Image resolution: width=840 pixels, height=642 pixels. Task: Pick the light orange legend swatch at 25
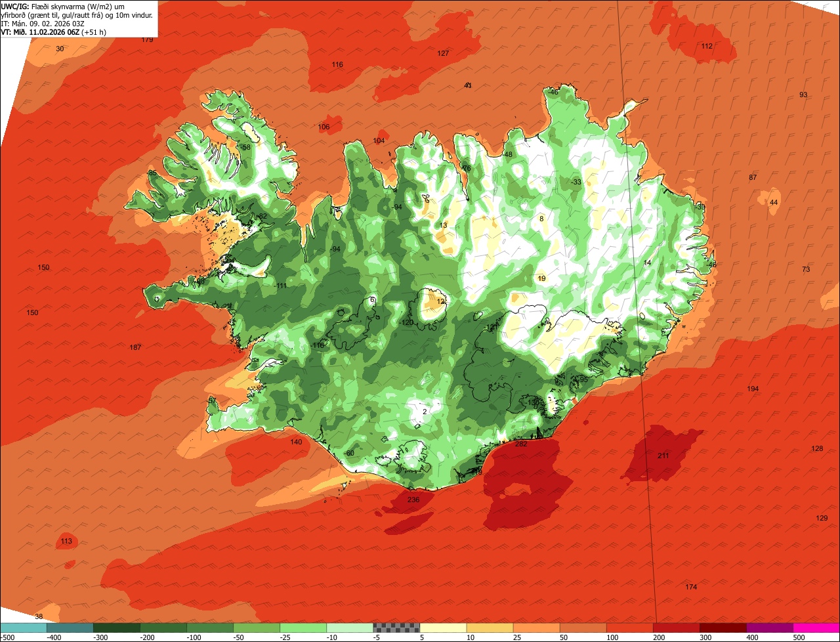coord(536,628)
